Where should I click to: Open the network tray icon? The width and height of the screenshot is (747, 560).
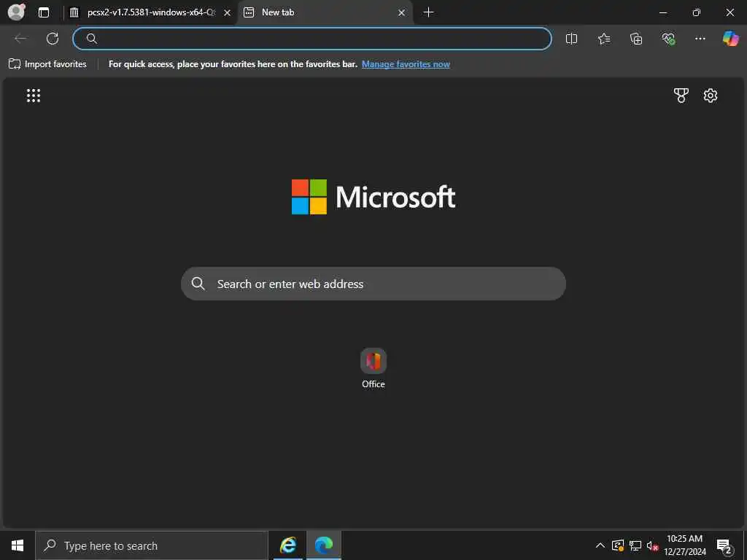[635, 545]
